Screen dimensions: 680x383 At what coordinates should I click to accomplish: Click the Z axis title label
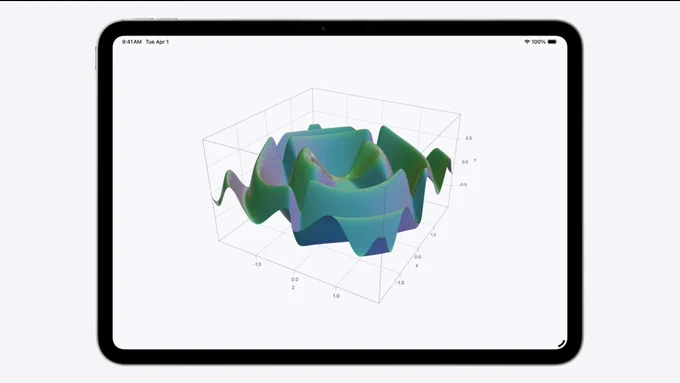tap(293, 288)
